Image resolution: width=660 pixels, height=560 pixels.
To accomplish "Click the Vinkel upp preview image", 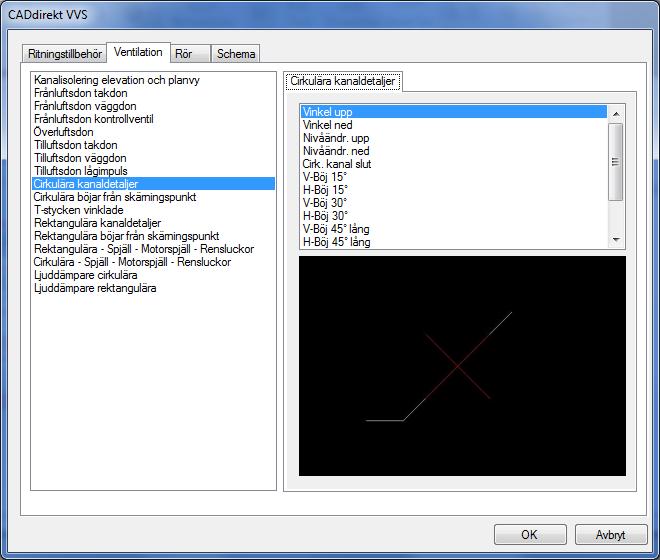I will pyautogui.click(x=462, y=366).
